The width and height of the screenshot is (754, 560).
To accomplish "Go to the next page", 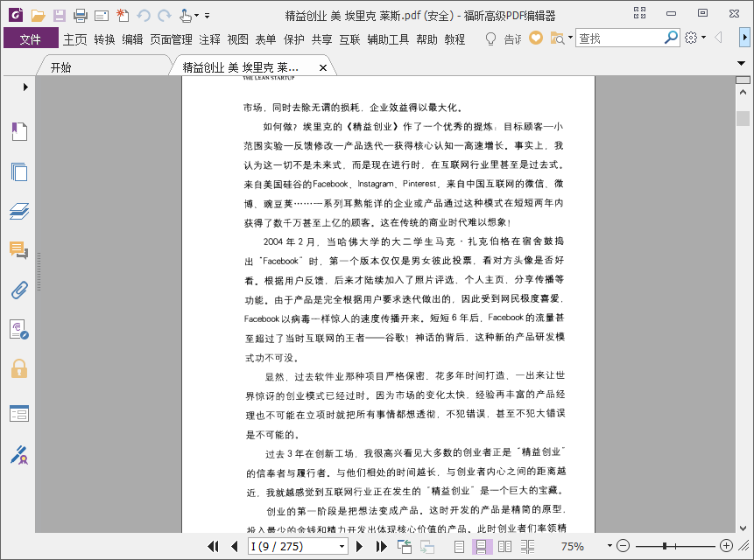I will [359, 546].
